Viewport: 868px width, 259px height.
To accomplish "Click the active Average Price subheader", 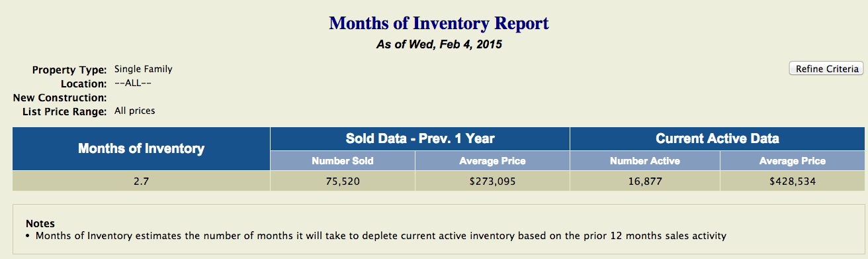I will click(793, 161).
